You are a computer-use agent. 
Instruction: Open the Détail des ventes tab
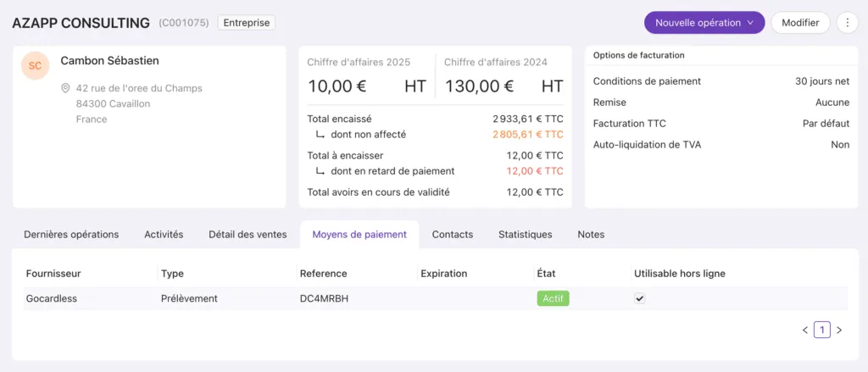pos(248,234)
